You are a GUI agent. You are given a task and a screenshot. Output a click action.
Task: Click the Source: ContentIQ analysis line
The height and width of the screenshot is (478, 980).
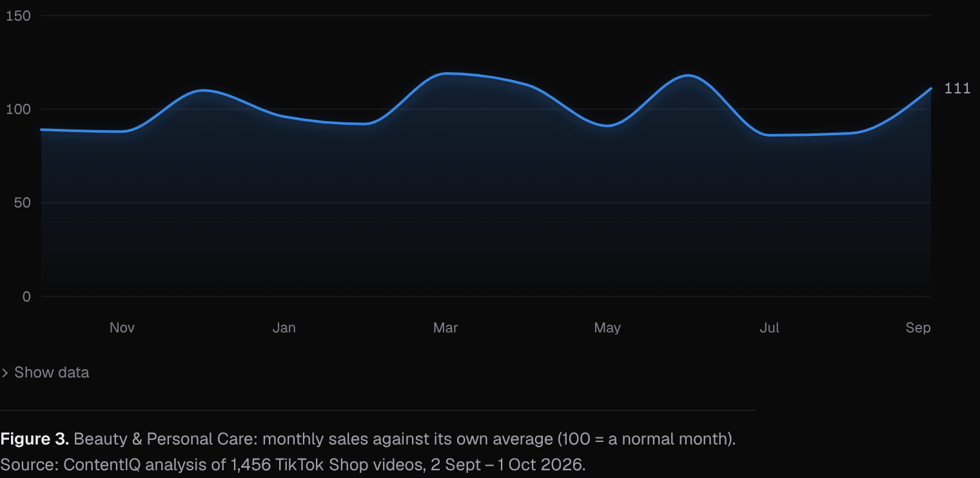click(293, 464)
